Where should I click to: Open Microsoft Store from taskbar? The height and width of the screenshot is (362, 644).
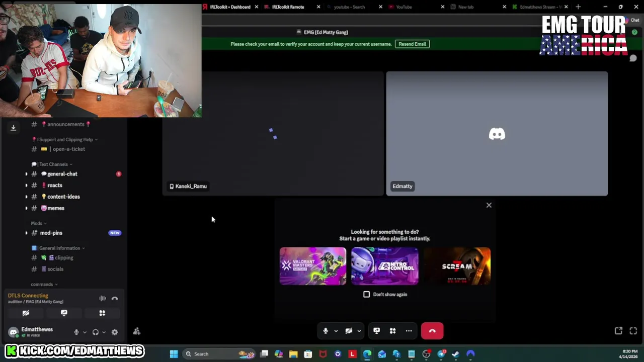click(308, 354)
